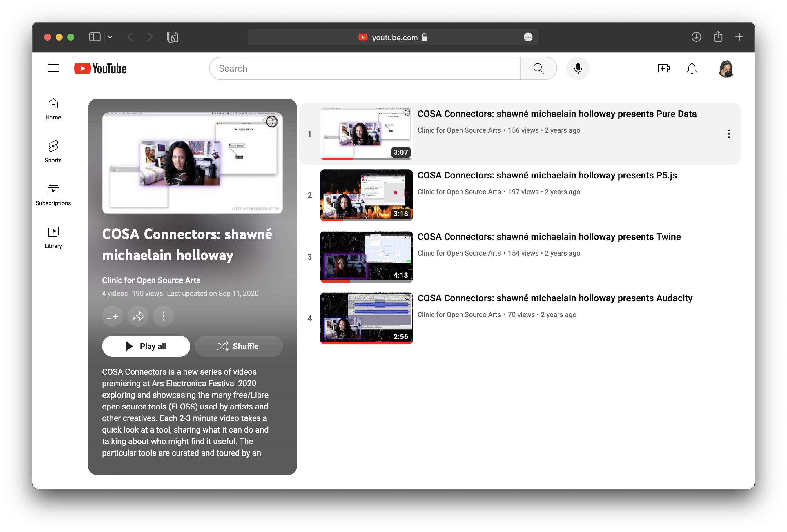The image size is (787, 532).
Task: Save playlist with the add-to-library icon
Action: (x=113, y=316)
